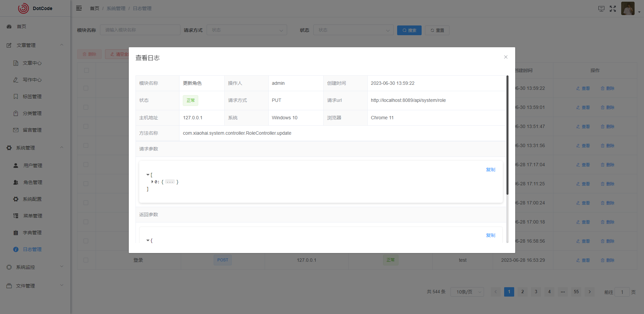Toggle fullscreen mode icon

(613, 9)
